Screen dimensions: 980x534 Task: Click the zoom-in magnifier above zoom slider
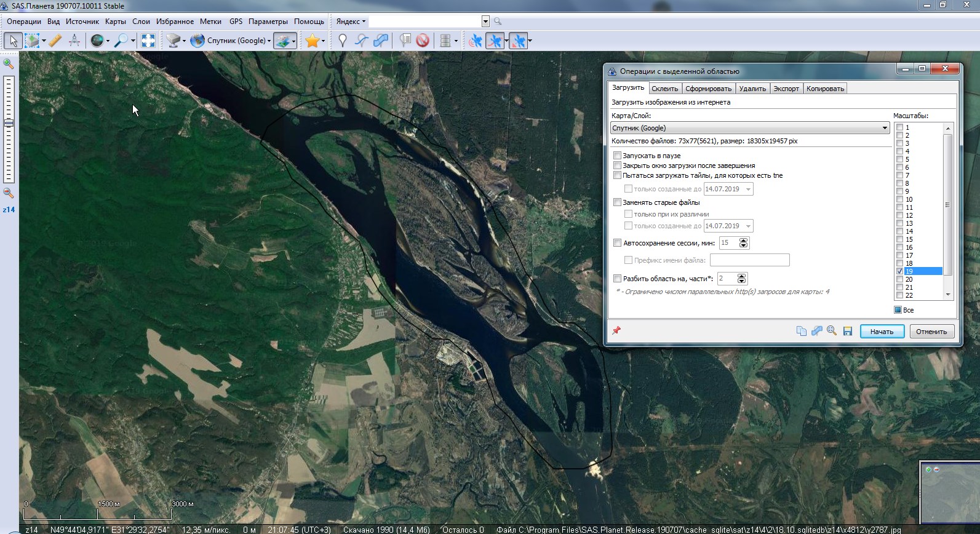[9, 63]
